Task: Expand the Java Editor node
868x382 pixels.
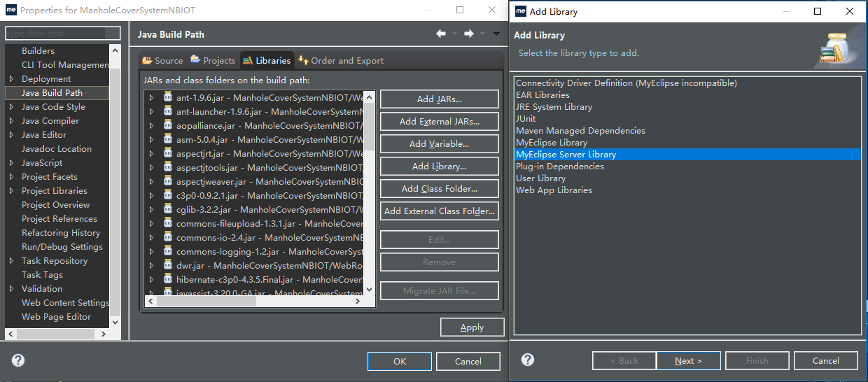Action: point(11,135)
